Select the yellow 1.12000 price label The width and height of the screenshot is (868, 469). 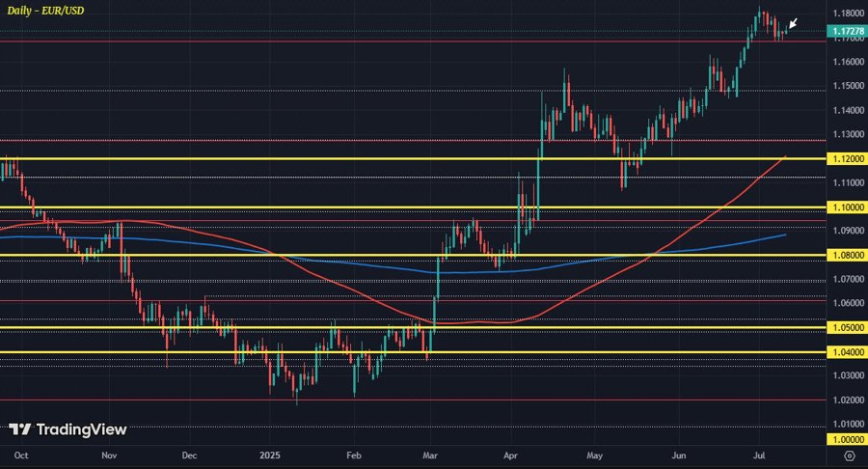pyautogui.click(x=847, y=158)
